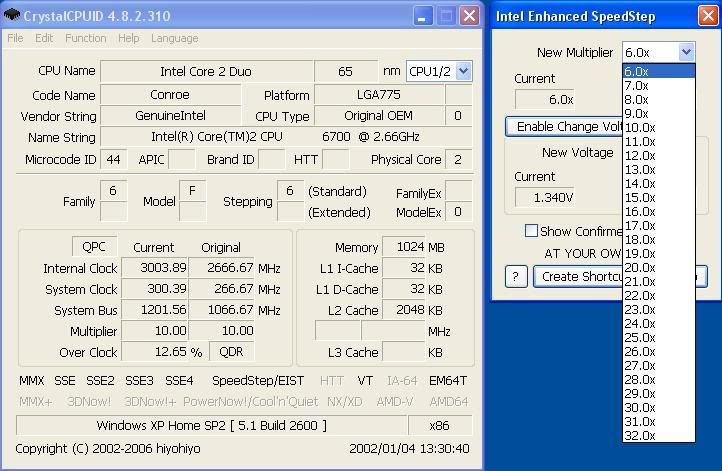Select 22.0x multiplier in list

click(x=658, y=296)
